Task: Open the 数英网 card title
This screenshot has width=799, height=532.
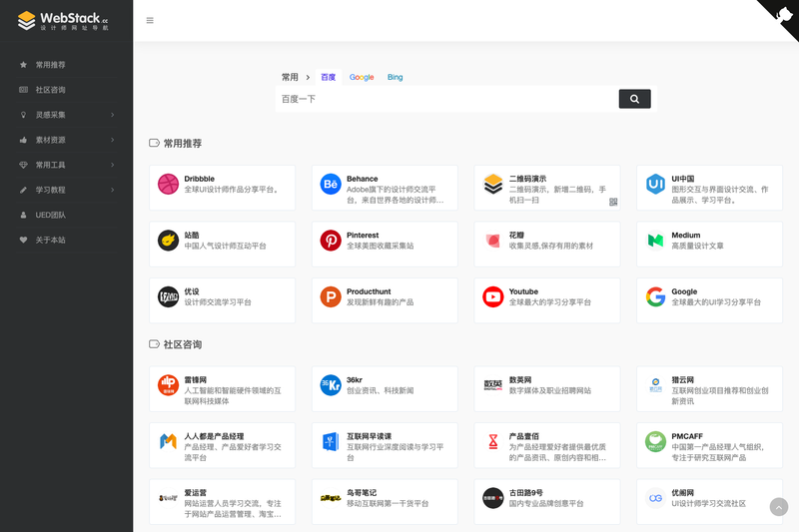Action: coord(520,379)
